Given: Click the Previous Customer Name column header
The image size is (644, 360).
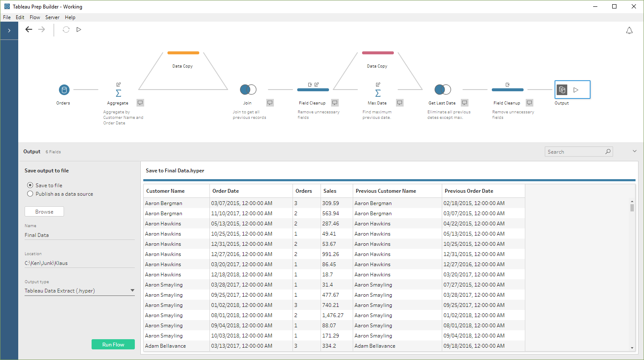Looking at the screenshot, I should tap(398, 191).
